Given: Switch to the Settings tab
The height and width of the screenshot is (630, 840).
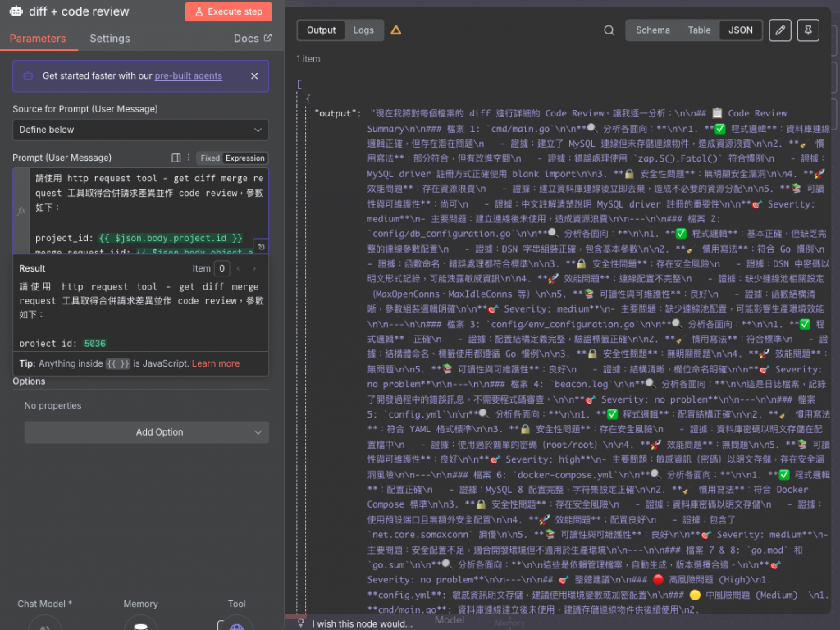Looking at the screenshot, I should point(110,39).
